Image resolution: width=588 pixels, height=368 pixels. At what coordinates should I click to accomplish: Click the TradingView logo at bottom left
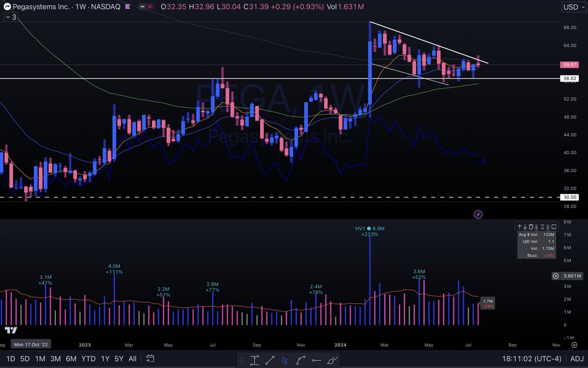[12, 331]
